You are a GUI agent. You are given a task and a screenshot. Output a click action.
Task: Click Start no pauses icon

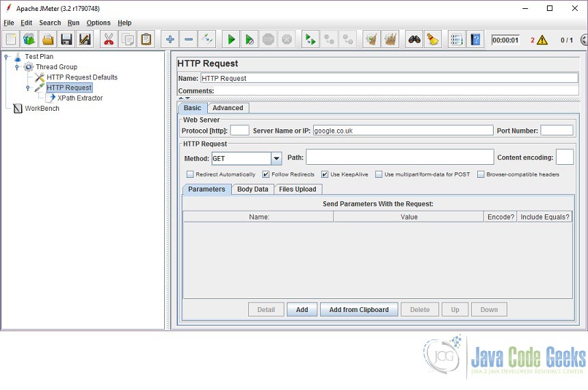click(x=250, y=39)
